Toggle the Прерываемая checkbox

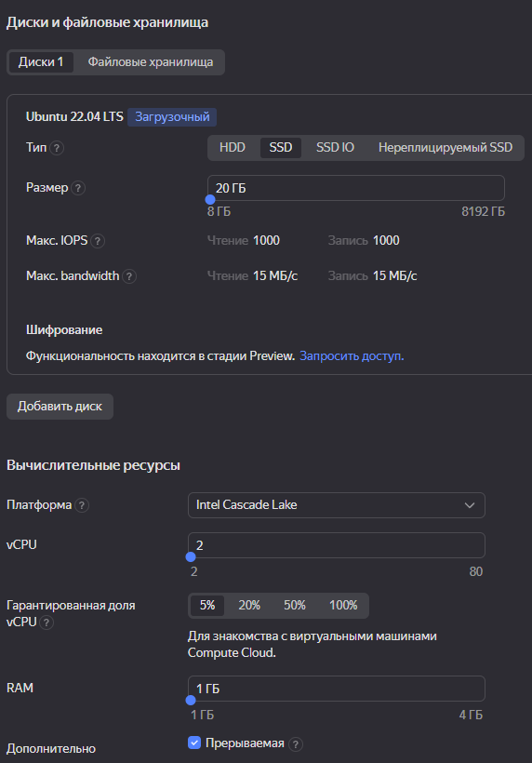(x=194, y=743)
